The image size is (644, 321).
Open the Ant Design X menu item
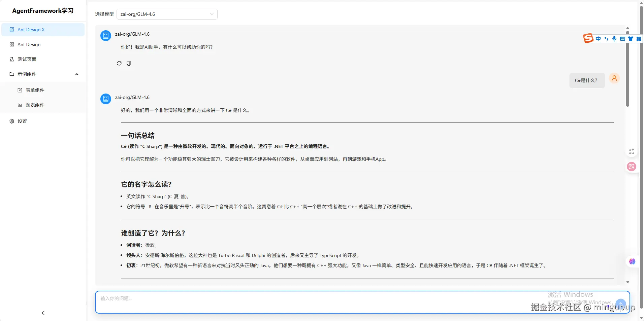43,30
